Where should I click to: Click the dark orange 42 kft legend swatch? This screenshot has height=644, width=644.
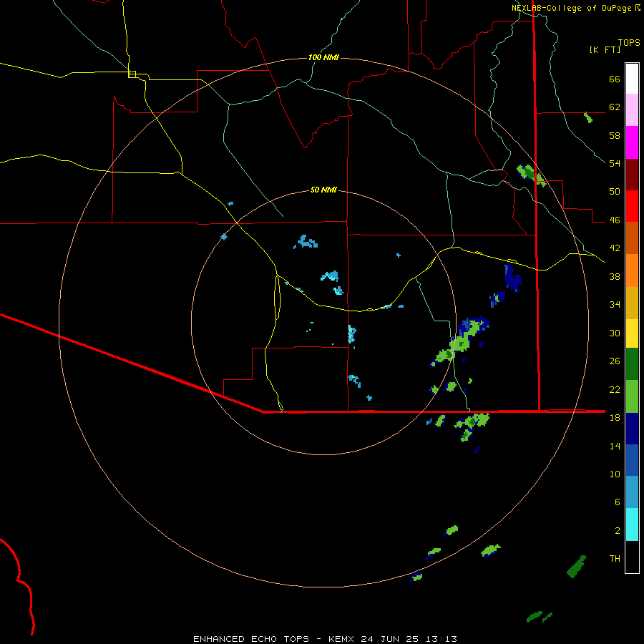click(632, 238)
